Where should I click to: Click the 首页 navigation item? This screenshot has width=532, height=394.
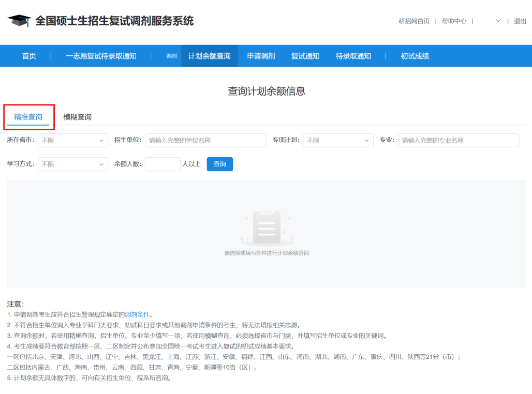[29, 56]
